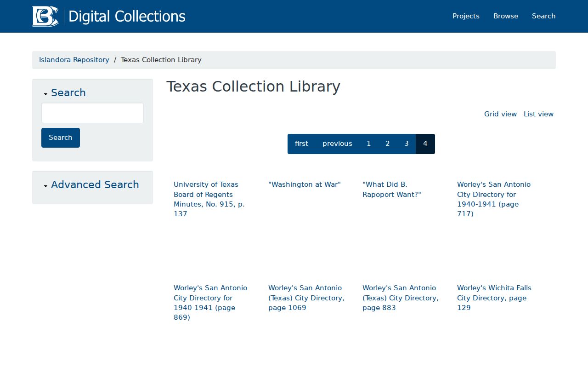Focus the sidebar search text field
588x368 pixels.
tap(92, 113)
